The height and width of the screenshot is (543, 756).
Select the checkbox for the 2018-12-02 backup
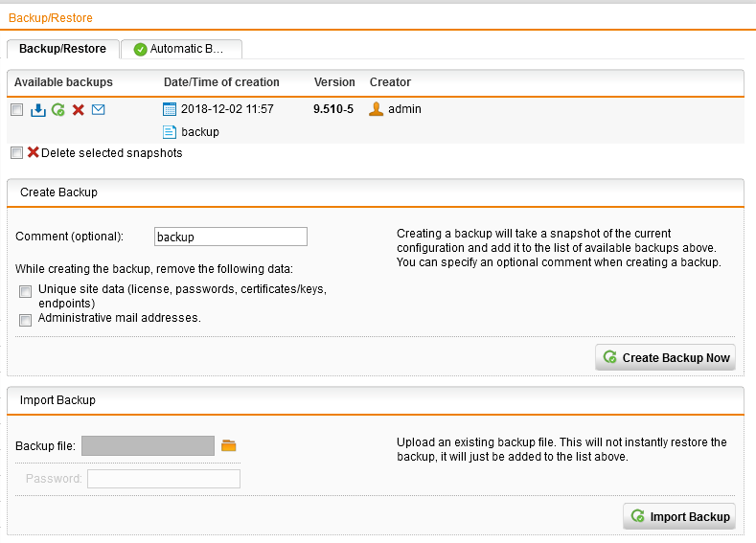click(16, 110)
